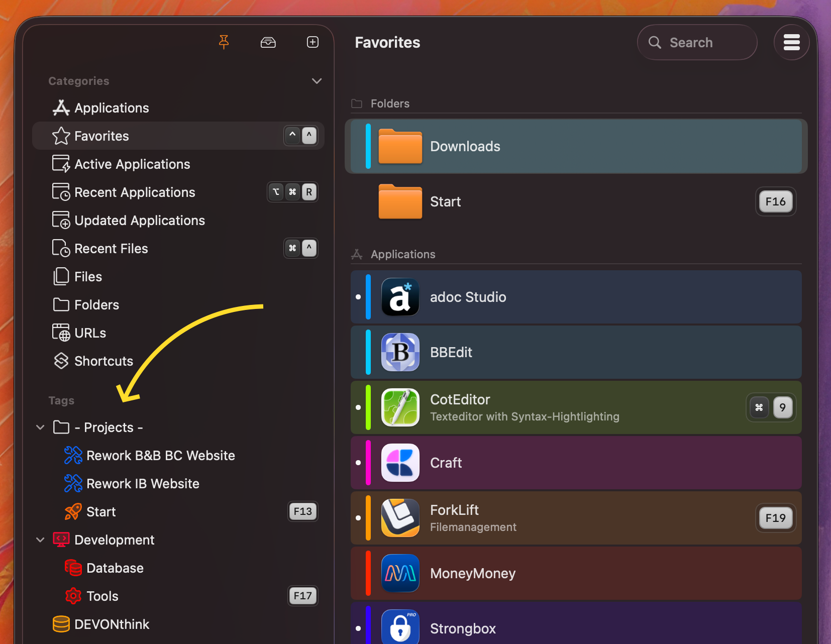The image size is (831, 644).
Task: Select Recent Files category
Action: 111,249
